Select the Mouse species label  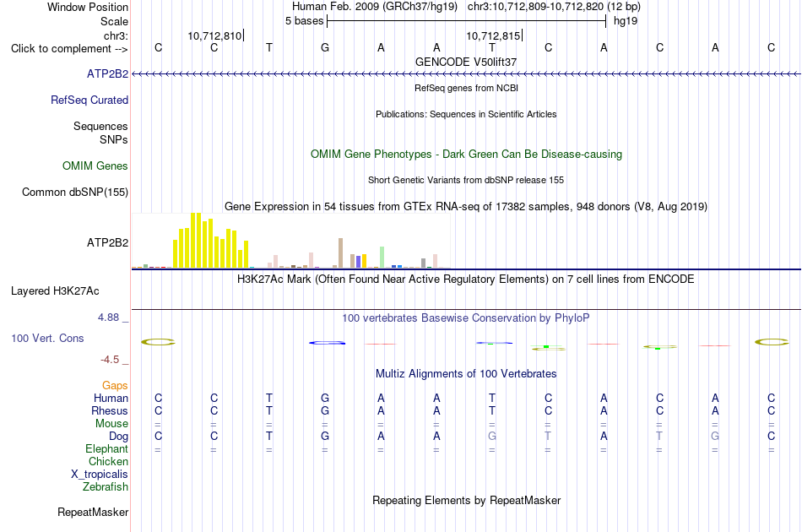[x=111, y=424]
